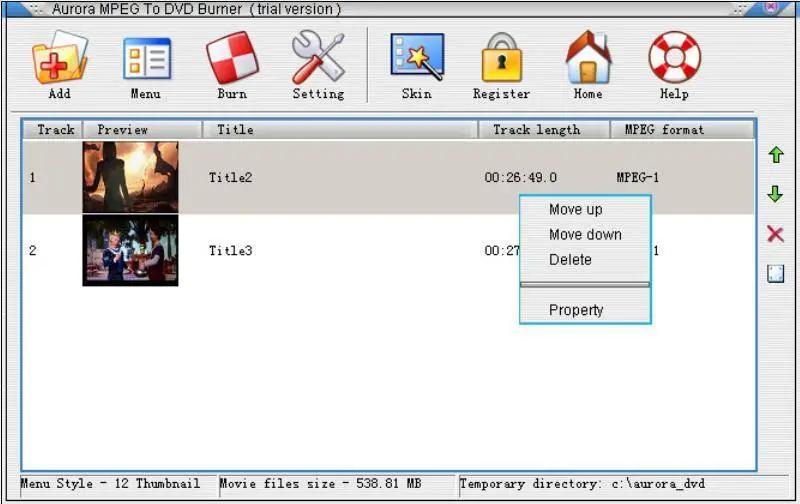Open the Menu style icon
Image resolution: width=800 pixels, height=504 pixels.
(147, 58)
